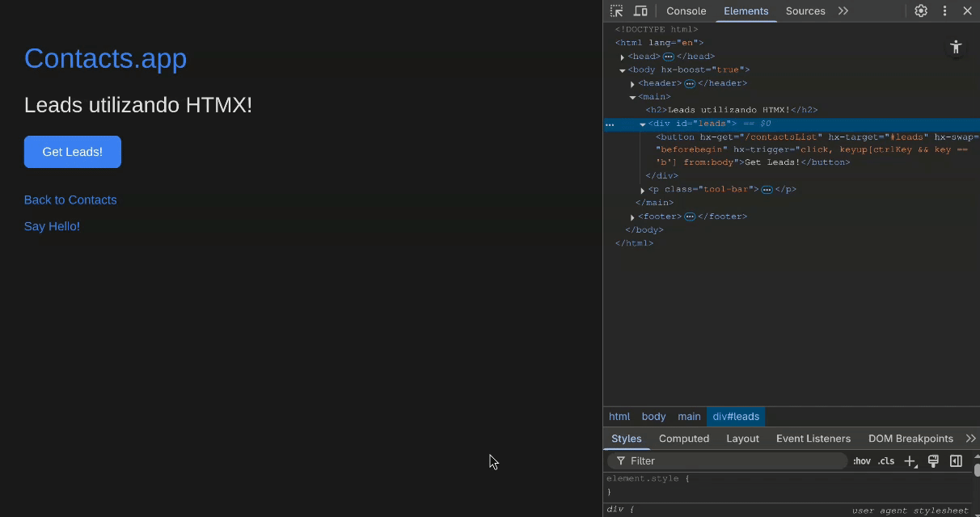
Task: Open the Event Listeners pane tab
Action: (x=813, y=439)
